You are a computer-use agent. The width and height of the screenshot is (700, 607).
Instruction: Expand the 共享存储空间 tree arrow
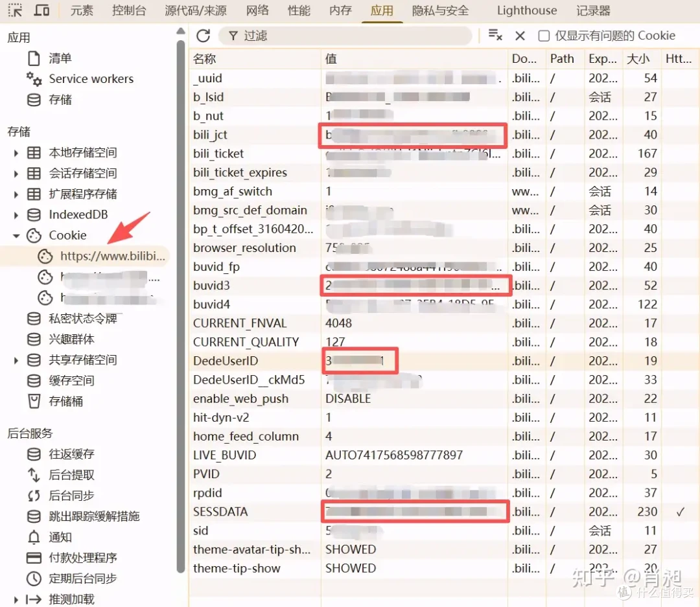16,360
